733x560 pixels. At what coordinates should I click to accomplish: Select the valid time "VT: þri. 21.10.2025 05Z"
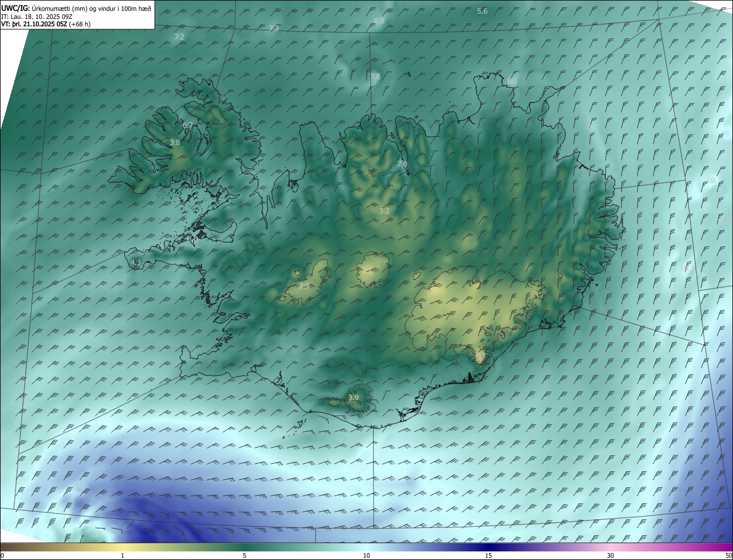[x=34, y=24]
